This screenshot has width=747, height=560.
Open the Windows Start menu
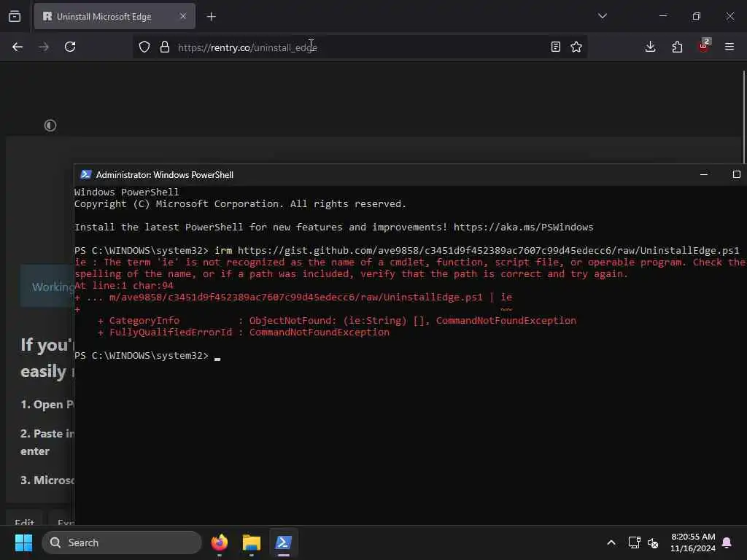coord(23,542)
